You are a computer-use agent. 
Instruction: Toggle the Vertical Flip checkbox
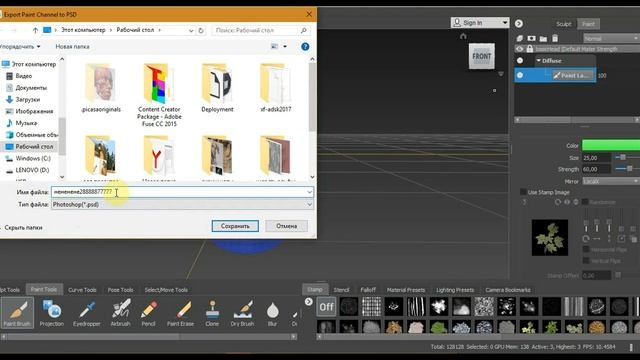586,260
